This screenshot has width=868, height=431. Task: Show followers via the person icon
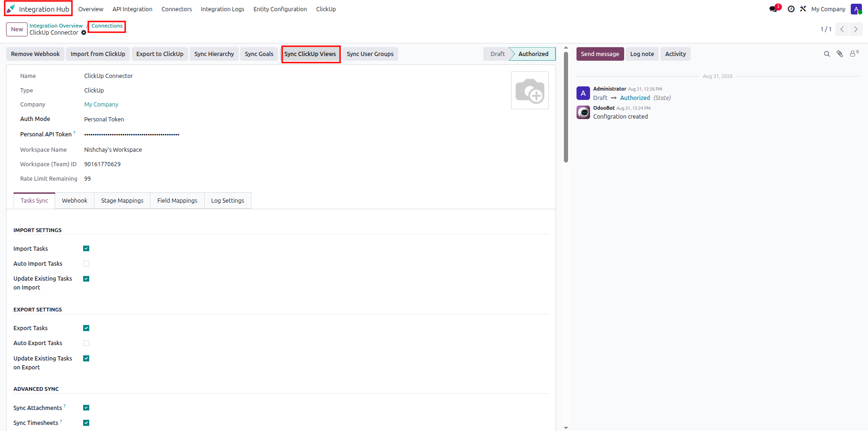(x=854, y=54)
